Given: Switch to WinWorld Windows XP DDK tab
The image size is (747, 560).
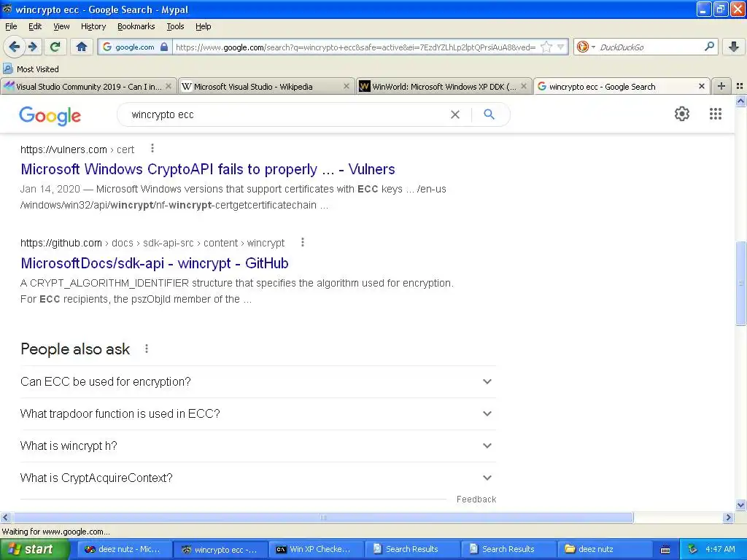Looking at the screenshot, I should (x=444, y=87).
